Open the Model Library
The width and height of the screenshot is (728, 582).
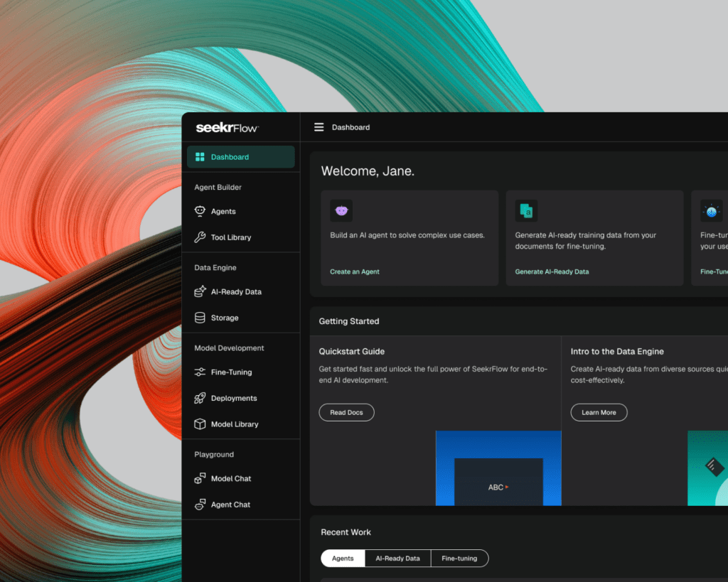tap(235, 424)
